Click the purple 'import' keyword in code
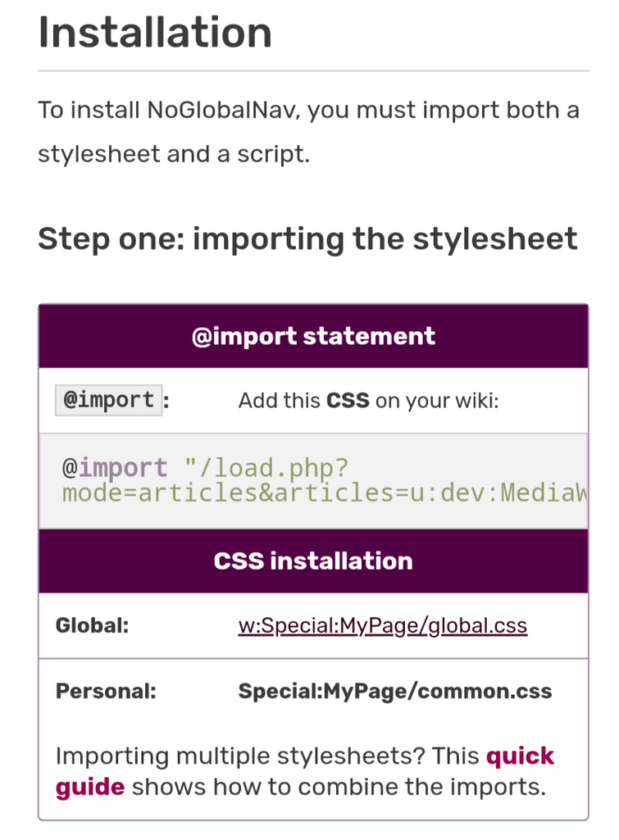 pos(123,468)
